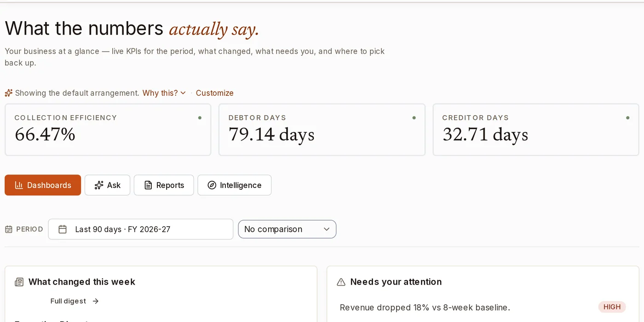
Task: Click the status dot on Collection Efficiency
Action: 200,118
